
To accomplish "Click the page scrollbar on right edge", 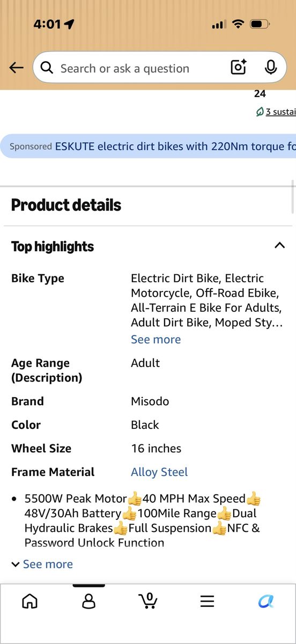I will click(292, 197).
